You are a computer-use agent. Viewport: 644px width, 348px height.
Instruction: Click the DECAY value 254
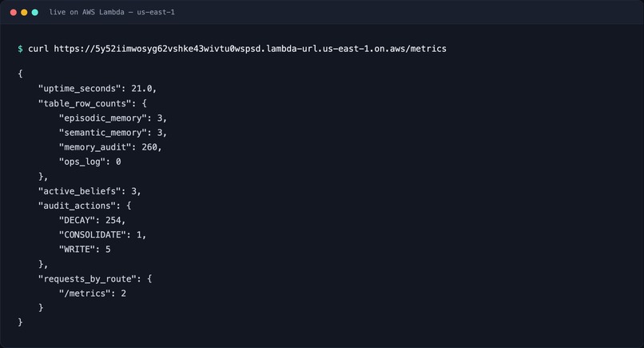pos(113,220)
